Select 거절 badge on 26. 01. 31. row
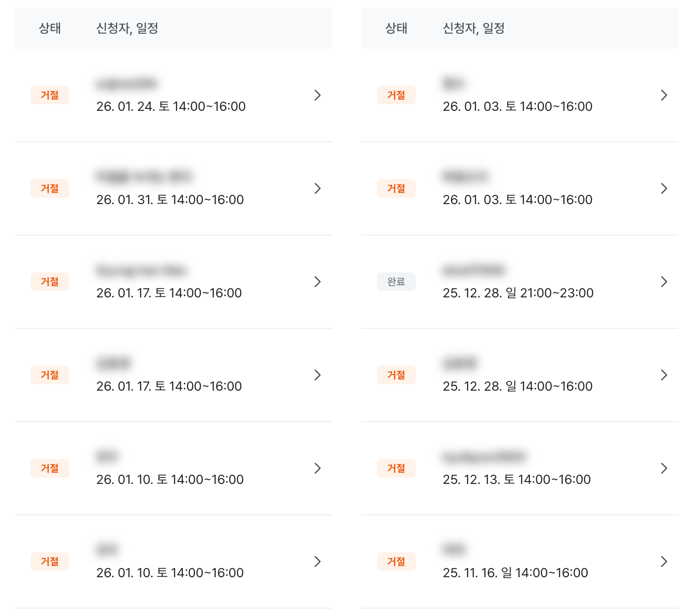 50,188
